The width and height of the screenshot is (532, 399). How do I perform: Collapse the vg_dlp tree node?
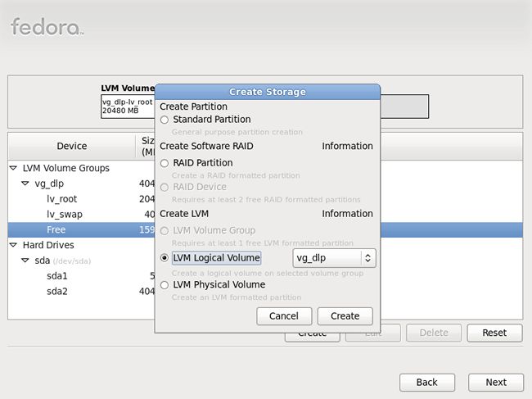[x=25, y=184]
